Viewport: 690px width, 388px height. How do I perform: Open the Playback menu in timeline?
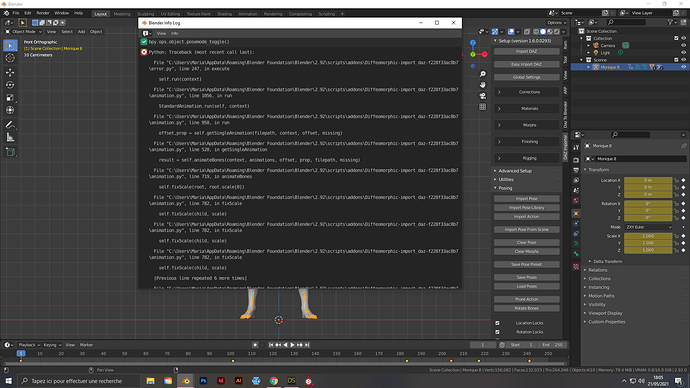29,345
